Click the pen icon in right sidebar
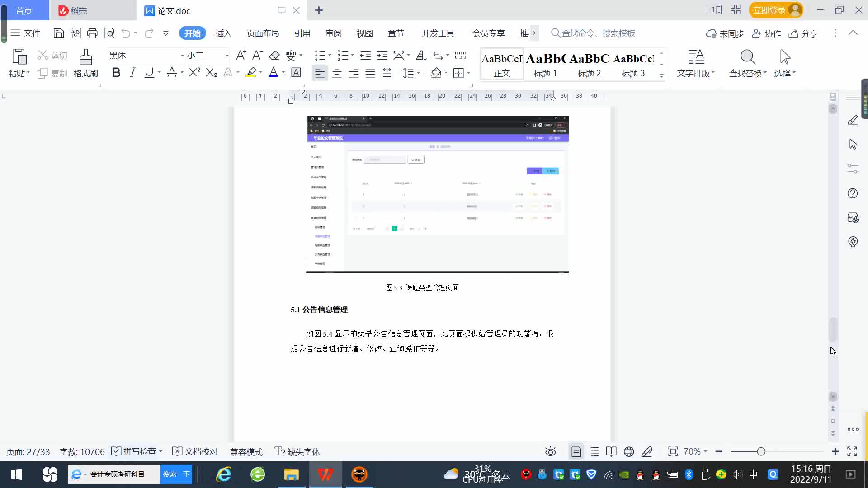Screen dimensions: 868x488 (853, 120)
